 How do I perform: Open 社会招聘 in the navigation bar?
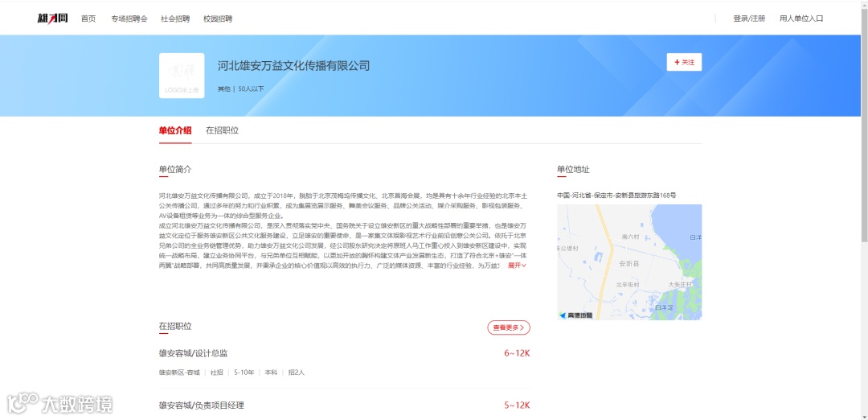[175, 19]
